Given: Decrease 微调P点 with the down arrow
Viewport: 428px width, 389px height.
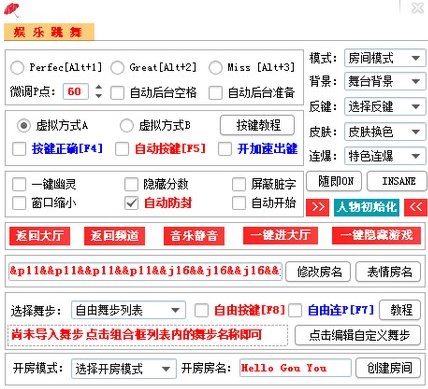Looking at the screenshot, I should point(98,96).
